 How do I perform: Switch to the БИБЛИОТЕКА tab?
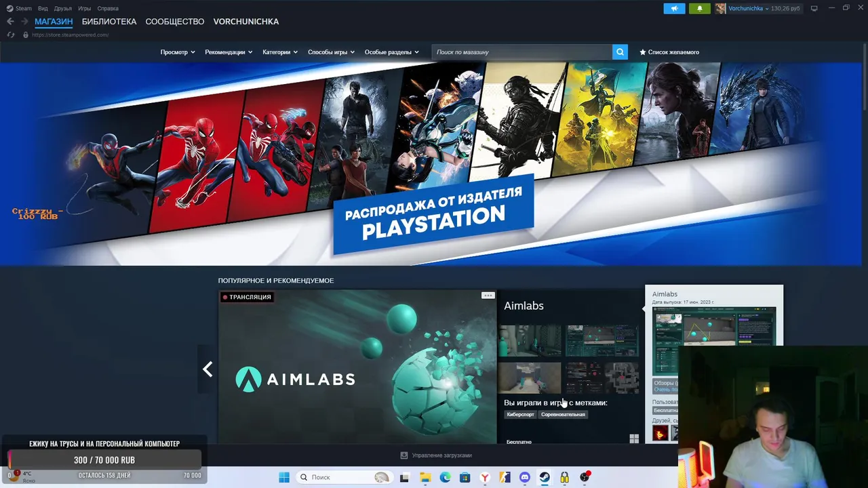pyautogui.click(x=109, y=22)
